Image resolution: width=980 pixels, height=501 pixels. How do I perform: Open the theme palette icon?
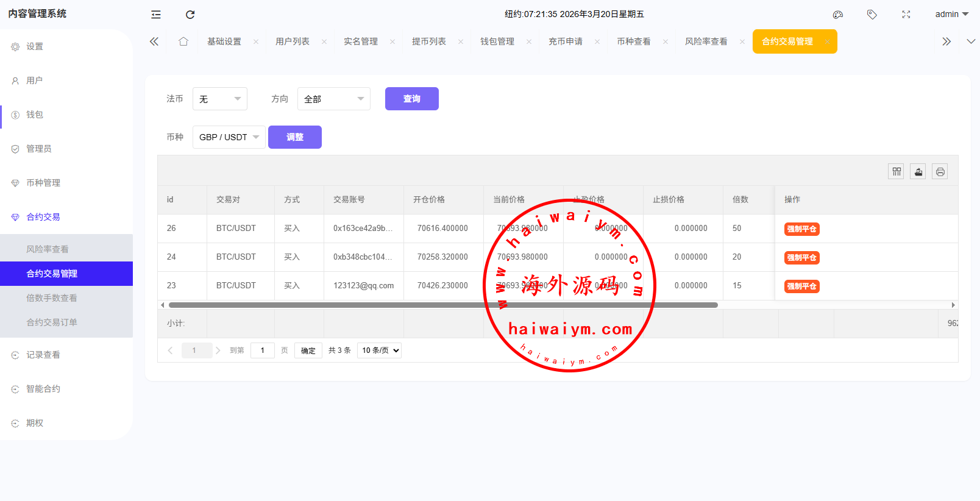[x=838, y=15]
